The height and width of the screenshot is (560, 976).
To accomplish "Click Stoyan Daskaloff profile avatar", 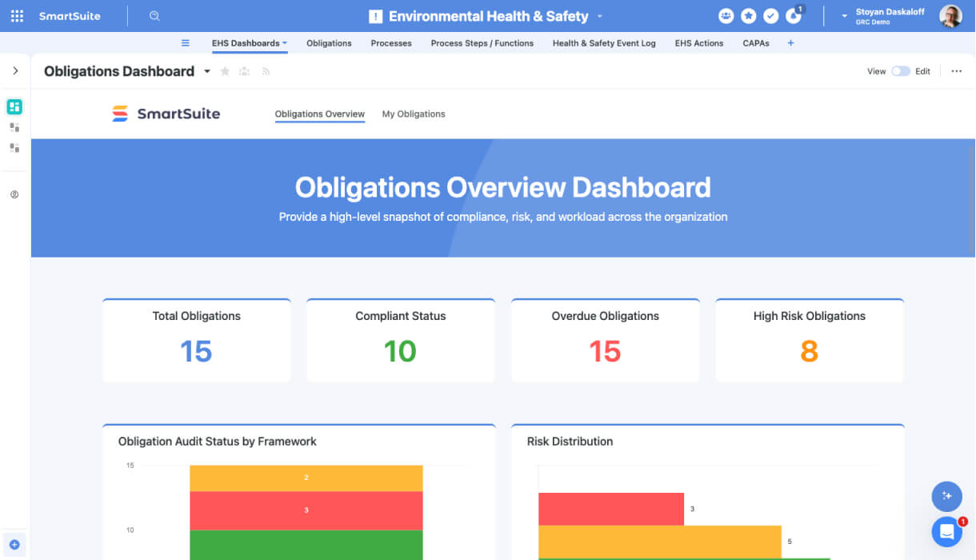I will click(x=950, y=16).
